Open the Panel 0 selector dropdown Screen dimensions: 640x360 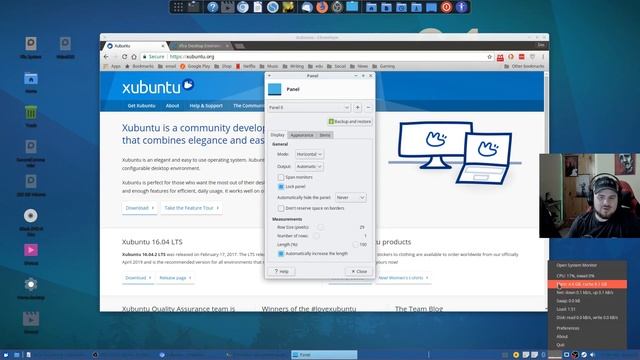click(309, 107)
